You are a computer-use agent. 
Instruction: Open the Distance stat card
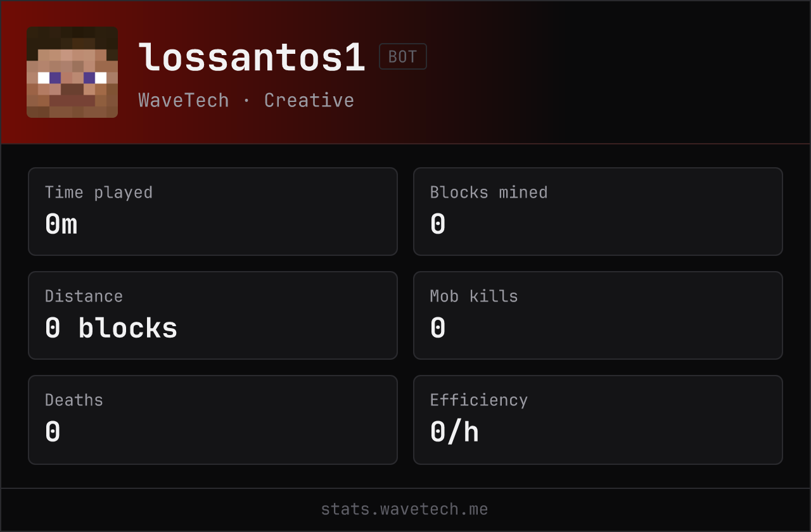click(x=213, y=315)
